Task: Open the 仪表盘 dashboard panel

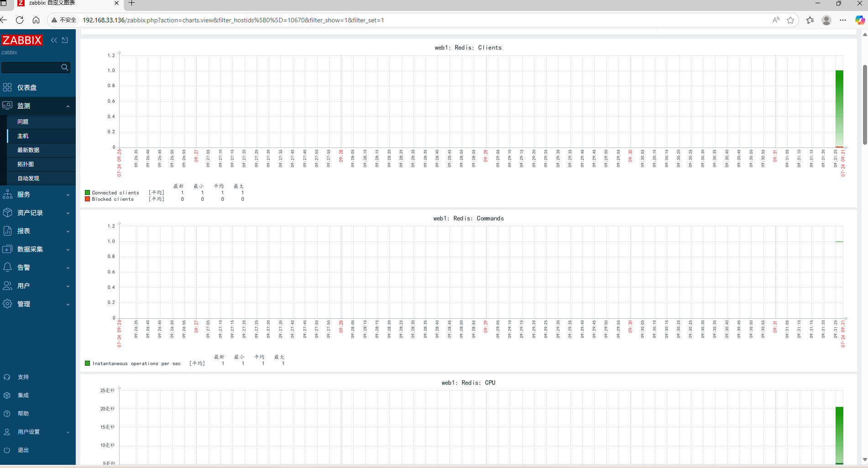Action: [25, 87]
